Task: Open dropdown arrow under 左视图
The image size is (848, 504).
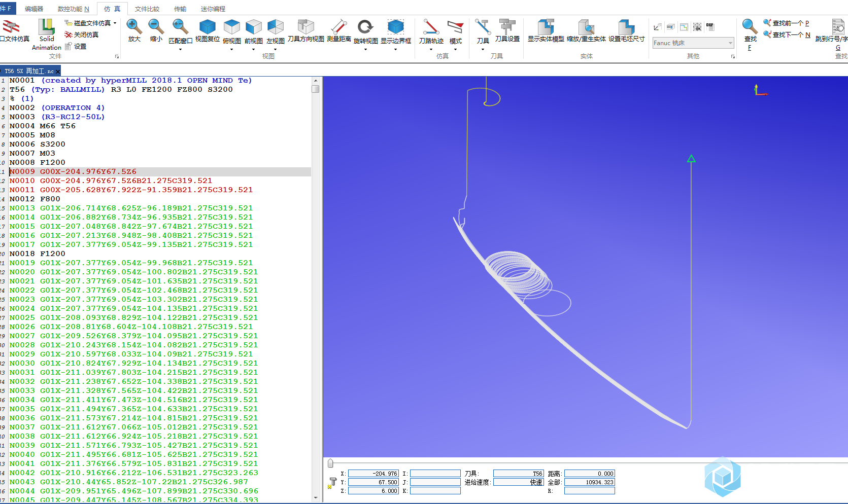Action: [x=276, y=49]
